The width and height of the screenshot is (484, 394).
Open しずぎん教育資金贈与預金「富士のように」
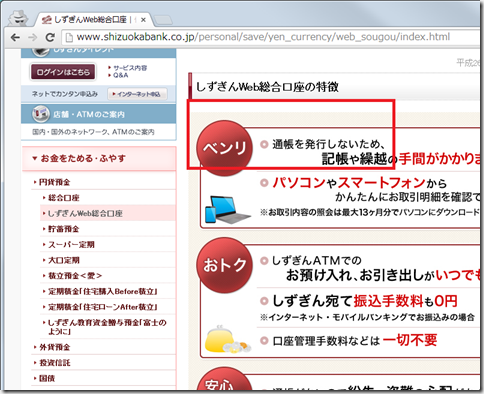pos(107,327)
